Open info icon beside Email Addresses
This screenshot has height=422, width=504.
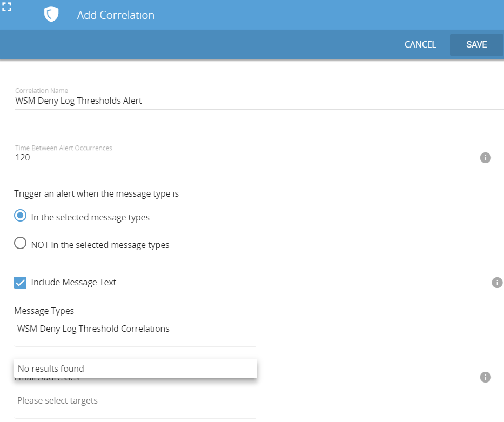click(x=485, y=377)
